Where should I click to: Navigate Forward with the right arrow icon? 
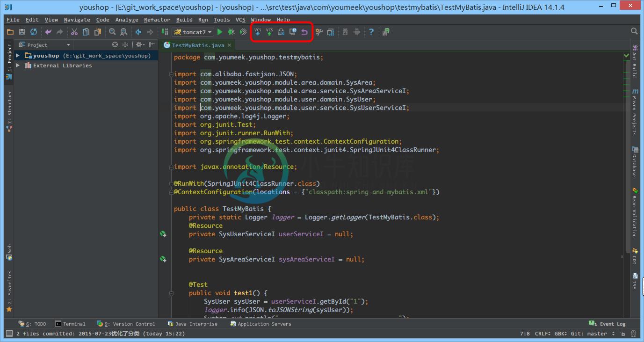[x=150, y=32]
